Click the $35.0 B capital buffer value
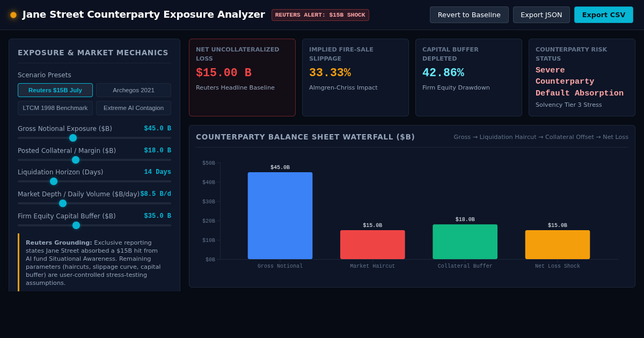The width and height of the screenshot is (644, 338). [157, 216]
